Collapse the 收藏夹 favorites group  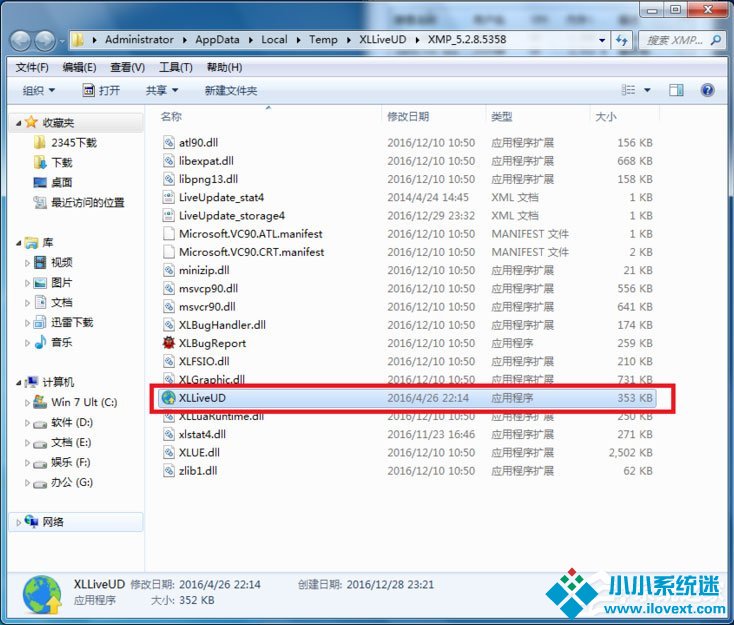(x=18, y=123)
